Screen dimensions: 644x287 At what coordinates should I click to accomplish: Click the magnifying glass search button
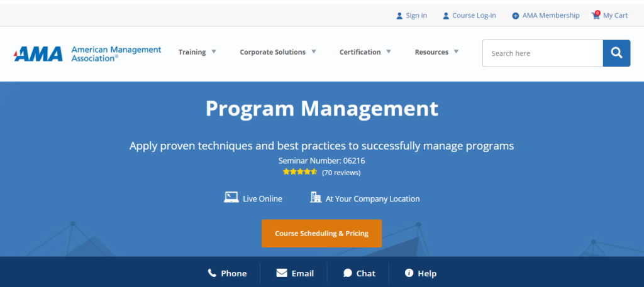click(616, 53)
